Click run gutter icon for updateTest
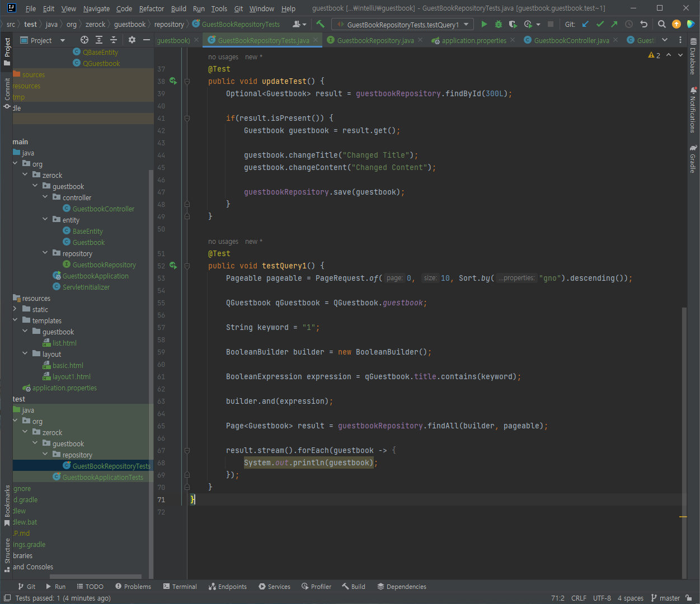 coord(173,81)
